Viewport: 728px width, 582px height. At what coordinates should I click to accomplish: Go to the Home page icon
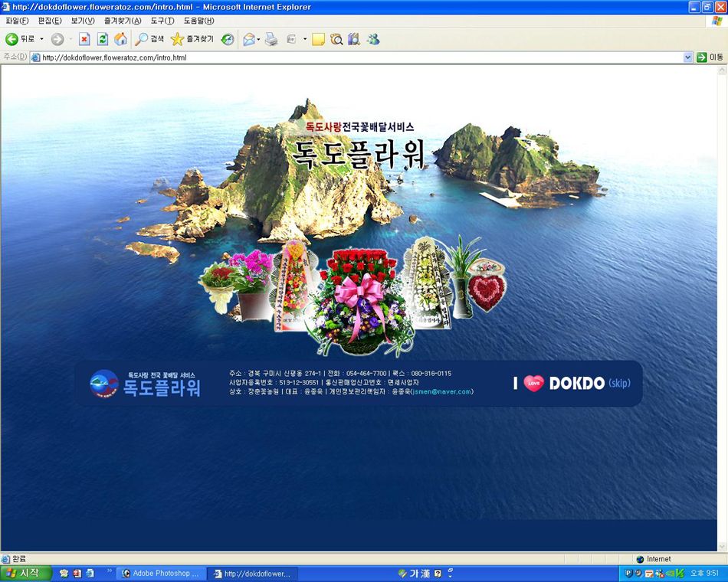pyautogui.click(x=120, y=39)
